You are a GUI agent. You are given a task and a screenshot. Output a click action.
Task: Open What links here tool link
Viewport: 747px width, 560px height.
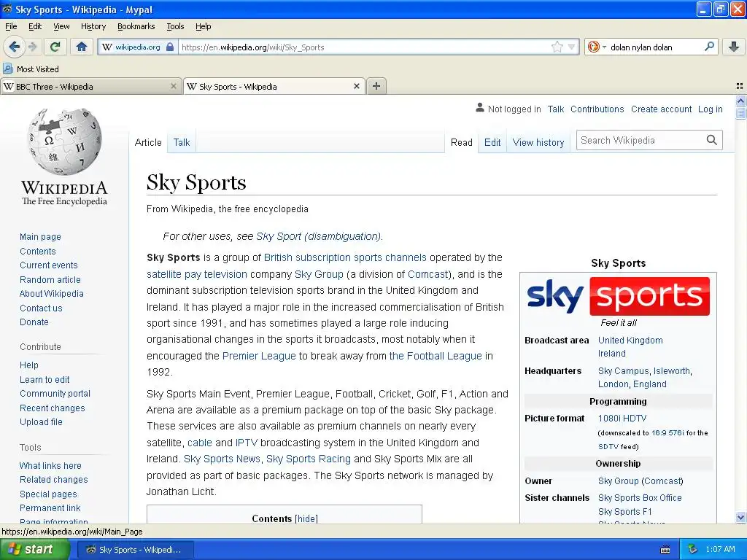[x=50, y=466]
